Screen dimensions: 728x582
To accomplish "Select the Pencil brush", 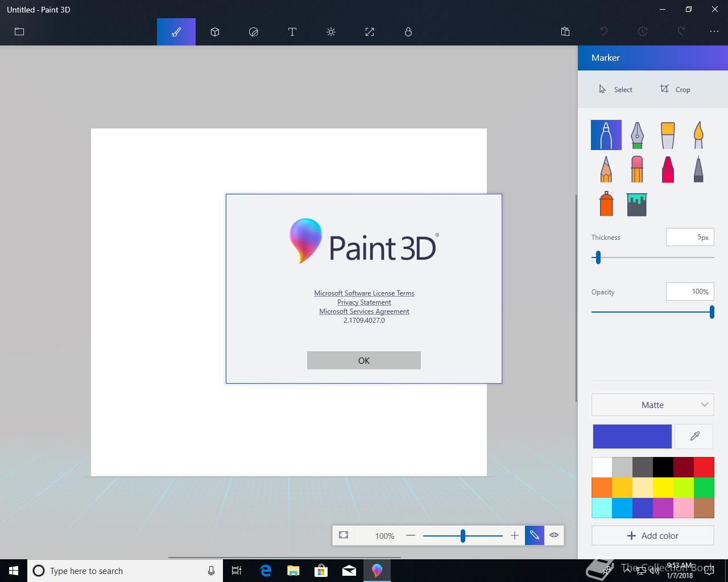I will pos(606,169).
